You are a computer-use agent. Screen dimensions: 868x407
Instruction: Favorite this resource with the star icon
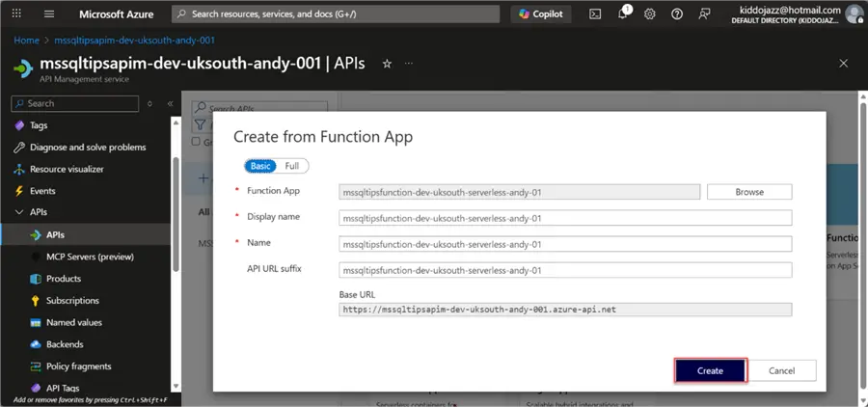[387, 64]
